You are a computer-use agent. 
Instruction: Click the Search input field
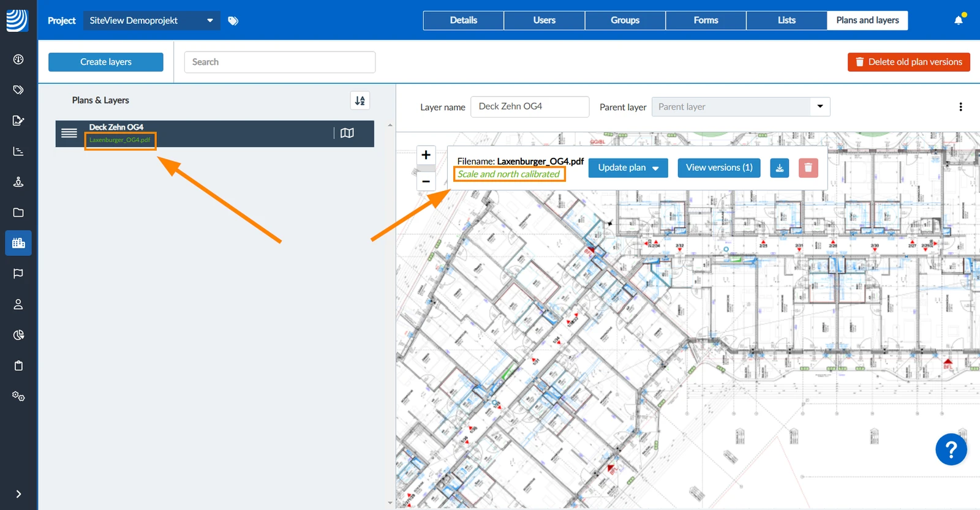280,62
